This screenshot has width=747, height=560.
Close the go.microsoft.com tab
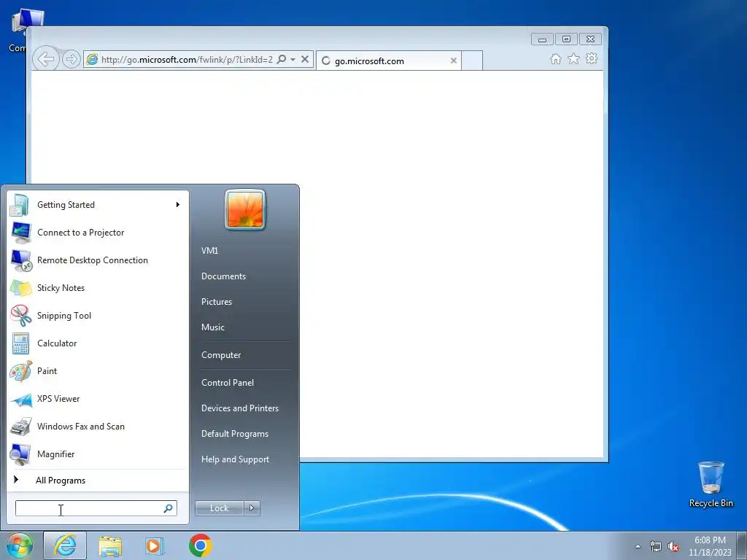[454, 61]
